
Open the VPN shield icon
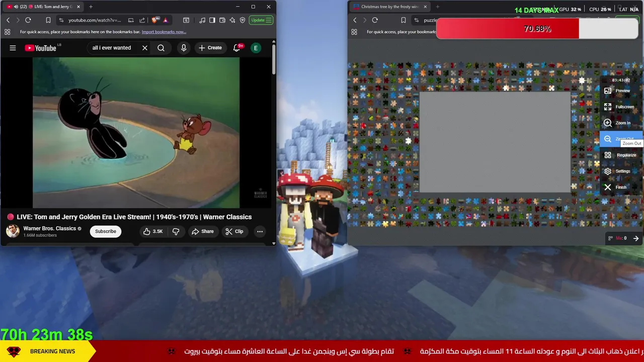[243, 20]
